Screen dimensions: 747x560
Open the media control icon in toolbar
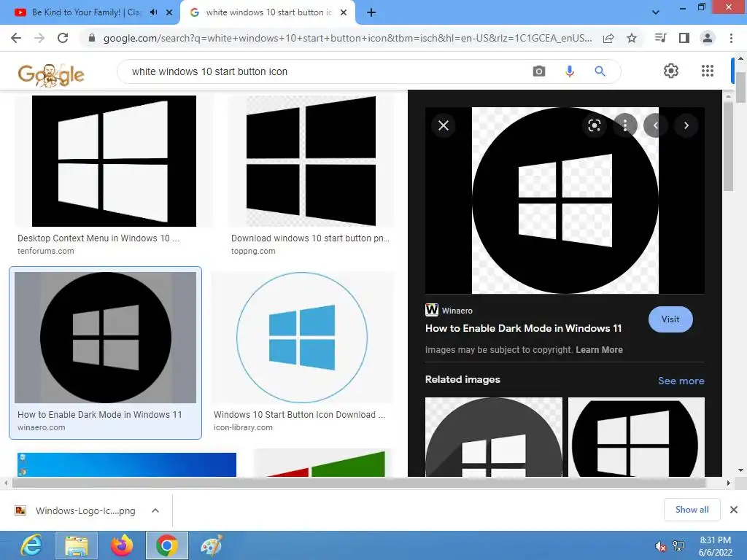coord(661,38)
